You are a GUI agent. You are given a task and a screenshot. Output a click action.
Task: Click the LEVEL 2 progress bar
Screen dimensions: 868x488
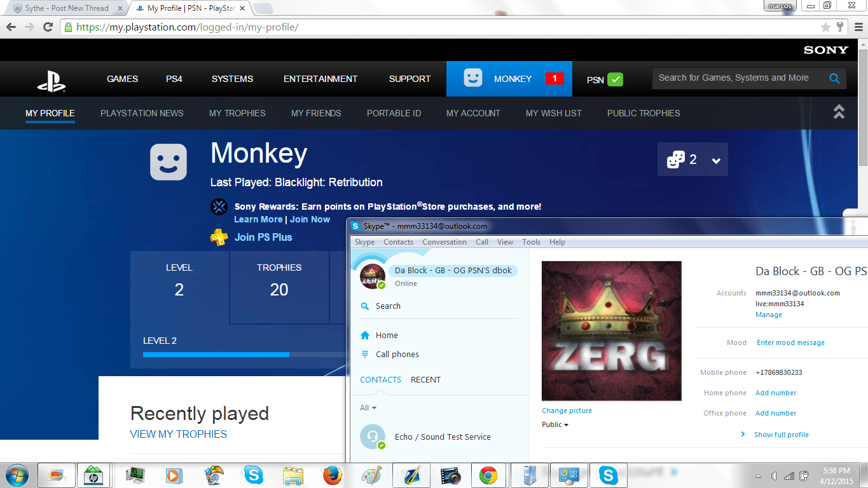pyautogui.click(x=245, y=355)
